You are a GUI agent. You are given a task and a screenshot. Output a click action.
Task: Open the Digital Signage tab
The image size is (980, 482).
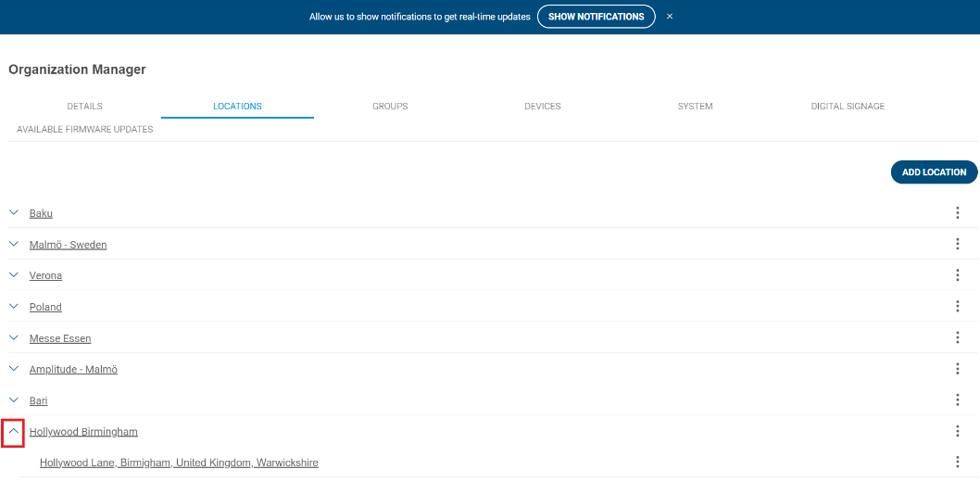coord(848,107)
